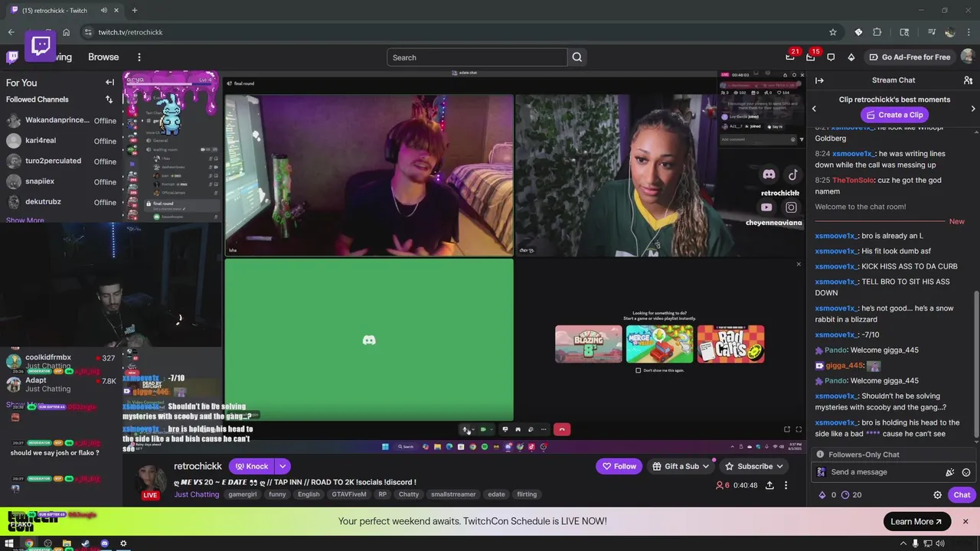Open turo2perculated offline channel
This screenshot has width=980, height=551.
(61, 161)
